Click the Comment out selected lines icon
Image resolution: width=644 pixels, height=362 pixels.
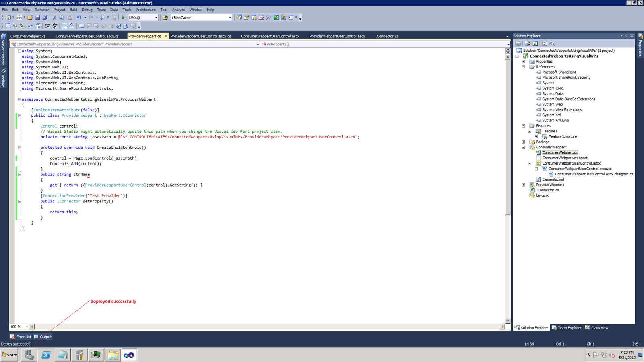pos(64,26)
